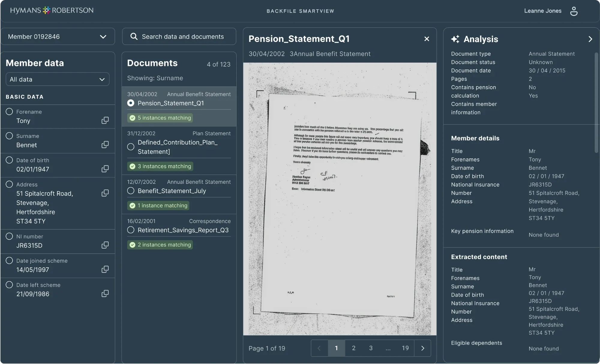Select the Defined_Contribution_Plan_Statement document radio
The image size is (600, 364).
click(131, 147)
